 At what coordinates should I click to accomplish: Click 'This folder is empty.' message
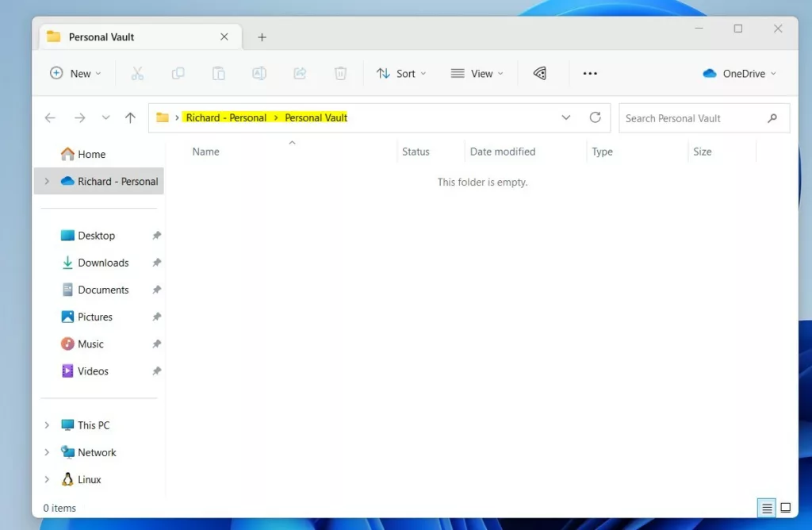tap(483, 182)
